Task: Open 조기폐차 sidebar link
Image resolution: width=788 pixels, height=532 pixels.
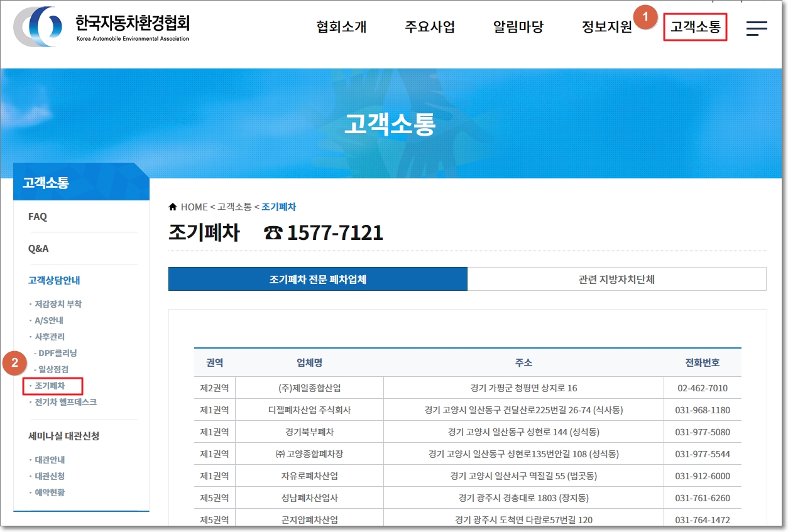Action: point(50,386)
